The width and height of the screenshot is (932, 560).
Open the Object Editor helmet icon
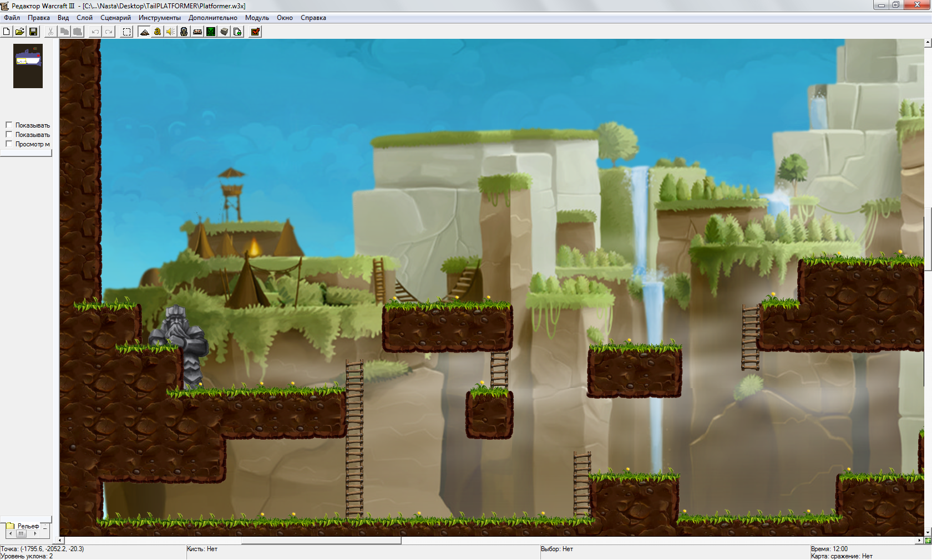tap(184, 32)
